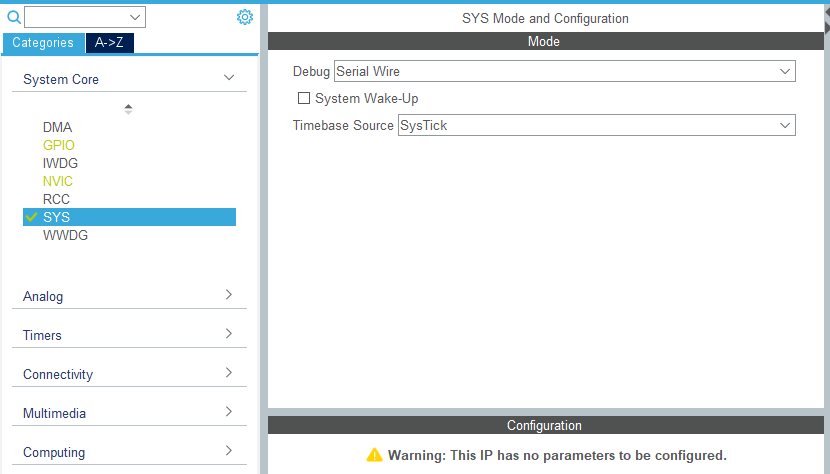Screen dimensions: 830x474
Task: Collapse the System Core category
Action: [x=229, y=78]
